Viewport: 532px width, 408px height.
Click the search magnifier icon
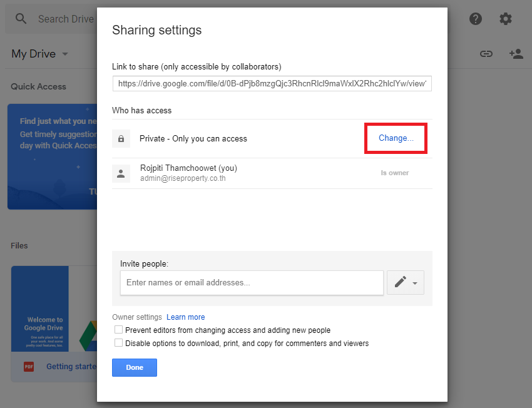click(x=21, y=19)
